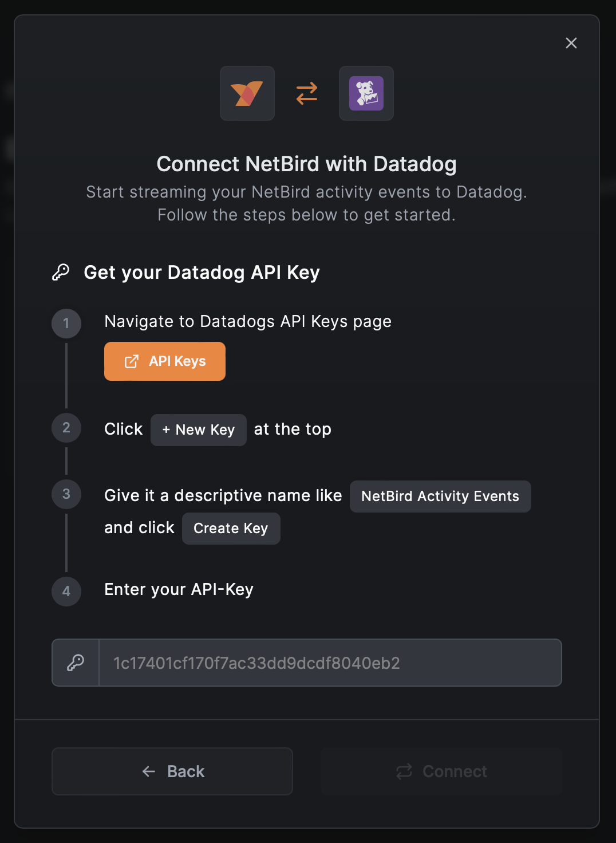This screenshot has width=616, height=843.
Task: Dismiss the dialog with the X
Action: [x=571, y=43]
